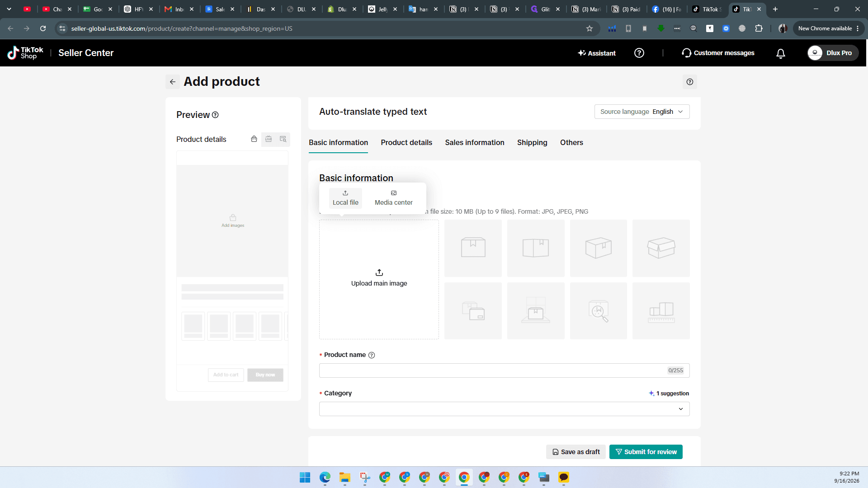Open the Dlux Pro account menu
The image size is (868, 488).
click(x=833, y=53)
